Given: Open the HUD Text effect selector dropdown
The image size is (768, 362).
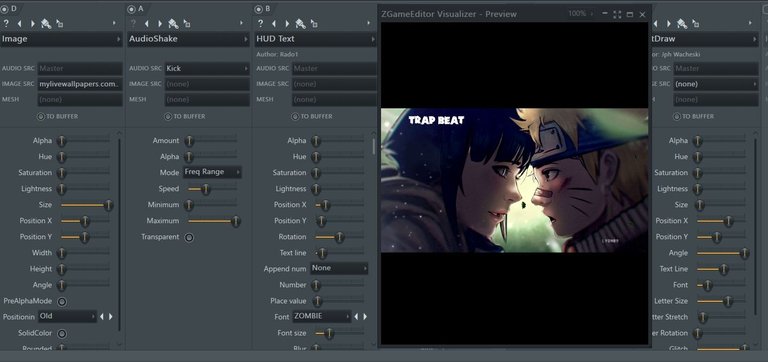Looking at the screenshot, I should (315, 39).
